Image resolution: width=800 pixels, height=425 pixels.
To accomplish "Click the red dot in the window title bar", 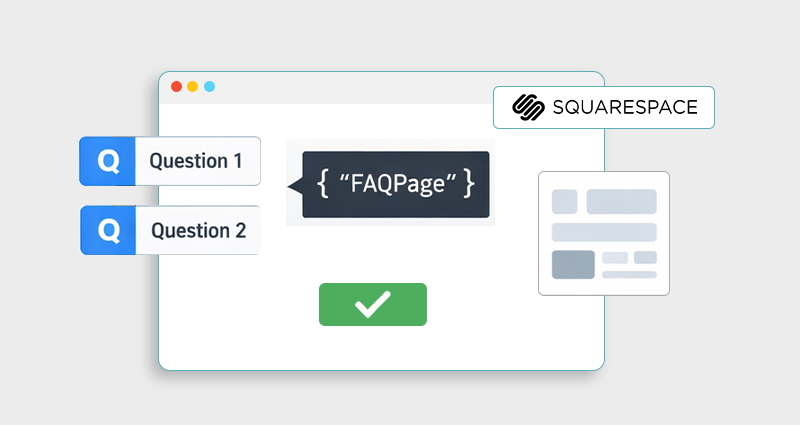I will coord(177,86).
